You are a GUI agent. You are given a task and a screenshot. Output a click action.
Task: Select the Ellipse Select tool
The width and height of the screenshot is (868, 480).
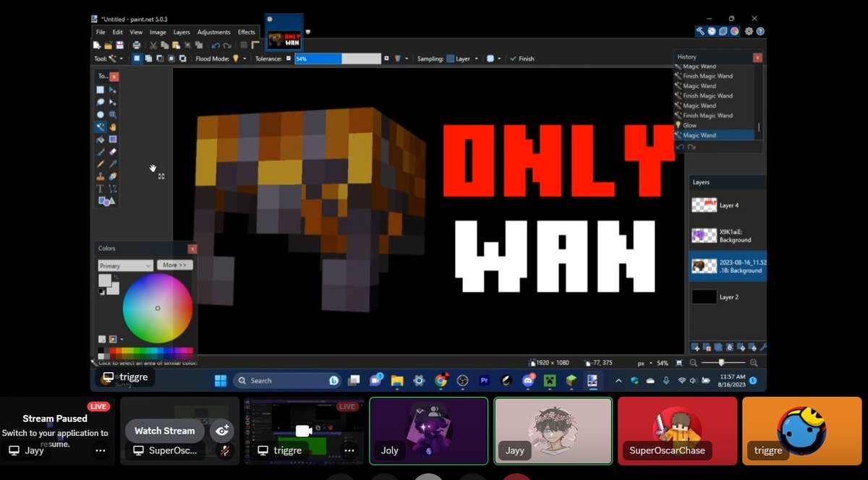(101, 114)
